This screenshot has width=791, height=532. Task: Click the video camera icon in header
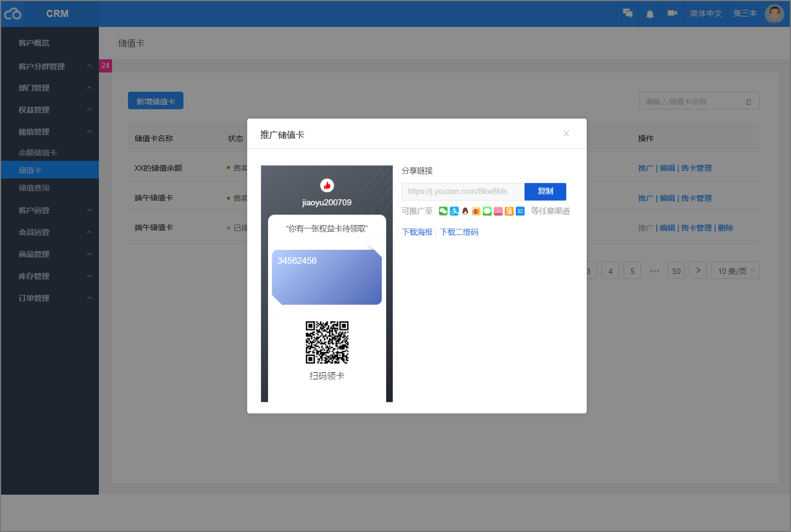(672, 13)
